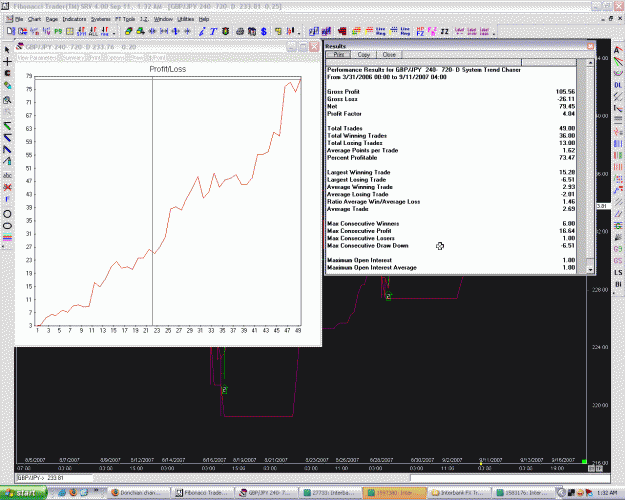625x500 pixels.
Task: Open the Systems menu
Action: (100, 19)
